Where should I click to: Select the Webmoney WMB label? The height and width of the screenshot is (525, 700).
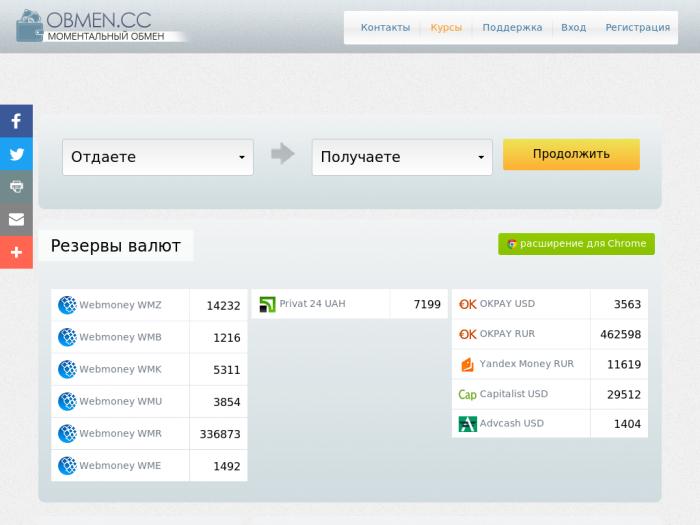pyautogui.click(x=121, y=337)
